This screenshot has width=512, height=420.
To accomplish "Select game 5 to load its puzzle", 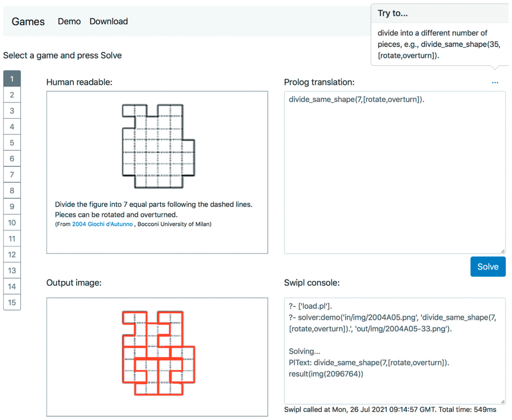I will pyautogui.click(x=12, y=143).
